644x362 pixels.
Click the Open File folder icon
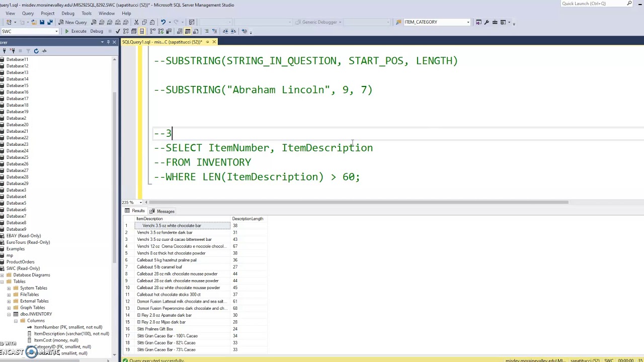(34, 22)
